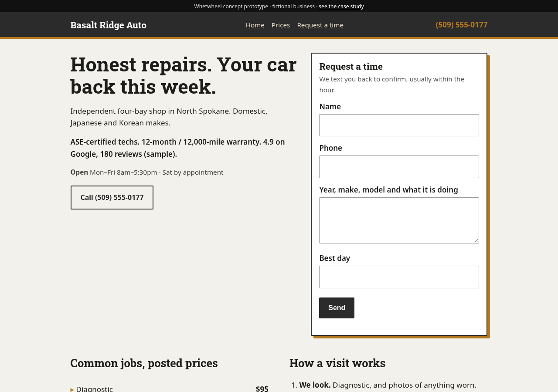Image resolution: width=558 pixels, height=392 pixels.
Task: Select 'Request a time' in the navigation
Action: [320, 25]
